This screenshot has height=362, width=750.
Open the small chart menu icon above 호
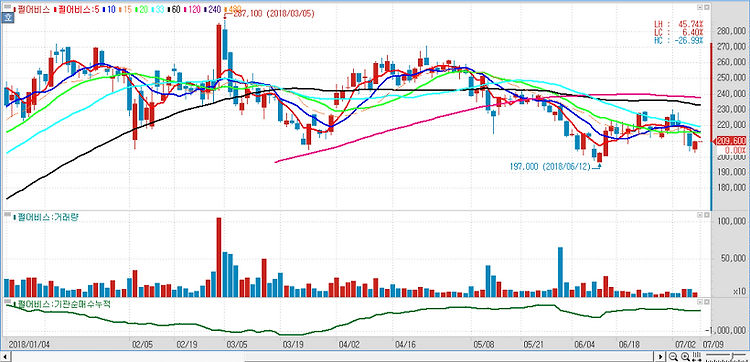pyautogui.click(x=7, y=8)
